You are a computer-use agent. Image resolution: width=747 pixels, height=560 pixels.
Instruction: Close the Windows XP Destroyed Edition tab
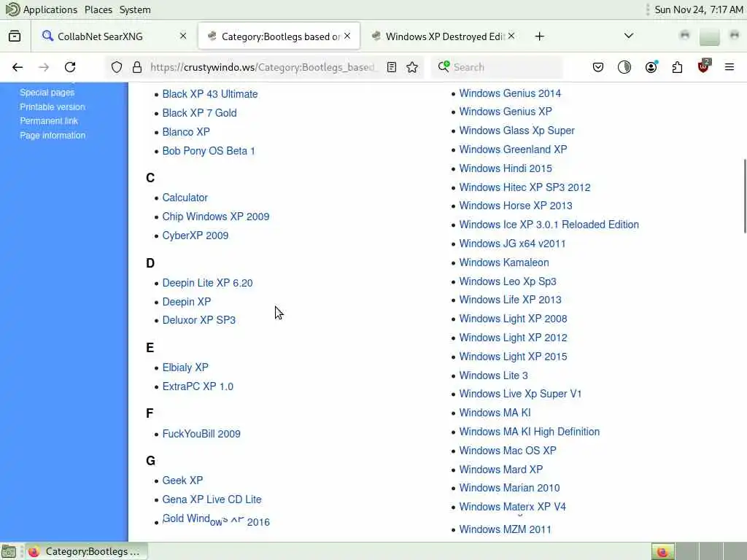511,36
